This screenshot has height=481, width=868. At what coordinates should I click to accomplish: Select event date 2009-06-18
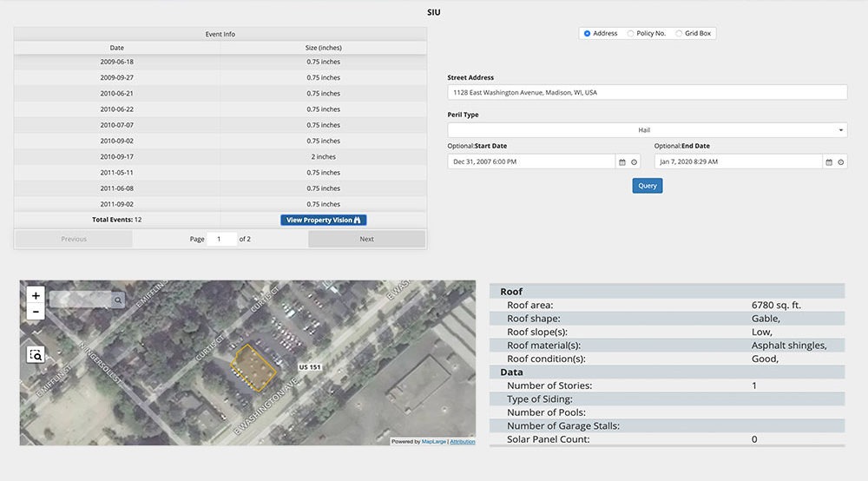[x=117, y=62]
